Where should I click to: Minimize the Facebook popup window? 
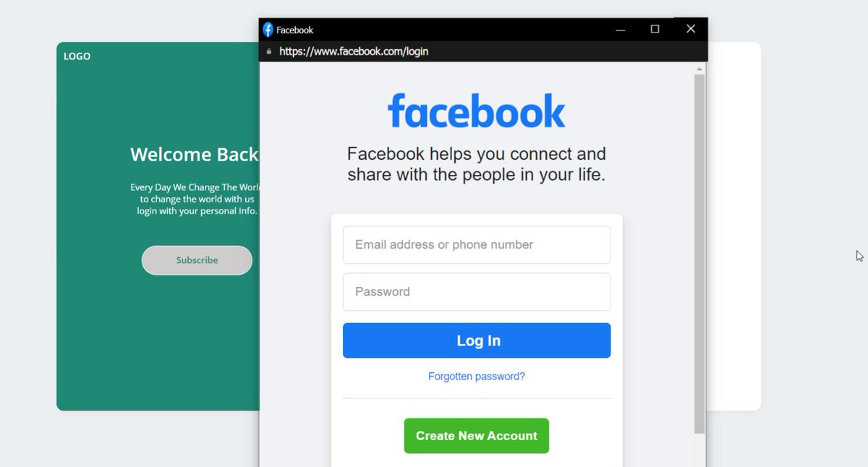[620, 30]
